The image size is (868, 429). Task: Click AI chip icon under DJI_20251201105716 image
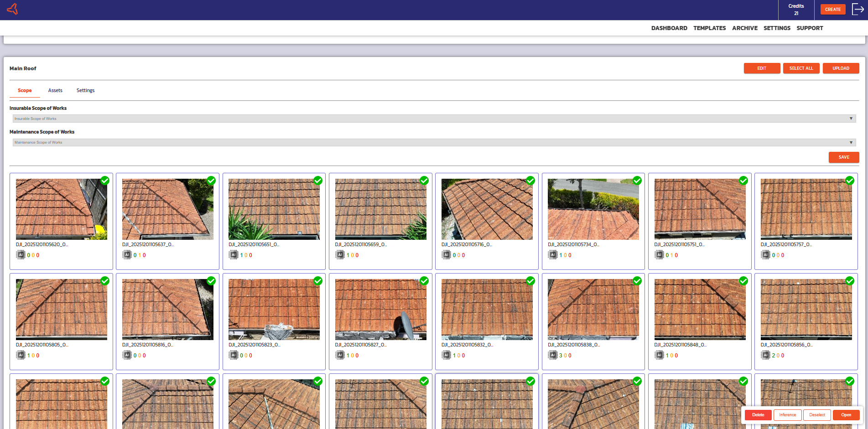[x=446, y=255]
